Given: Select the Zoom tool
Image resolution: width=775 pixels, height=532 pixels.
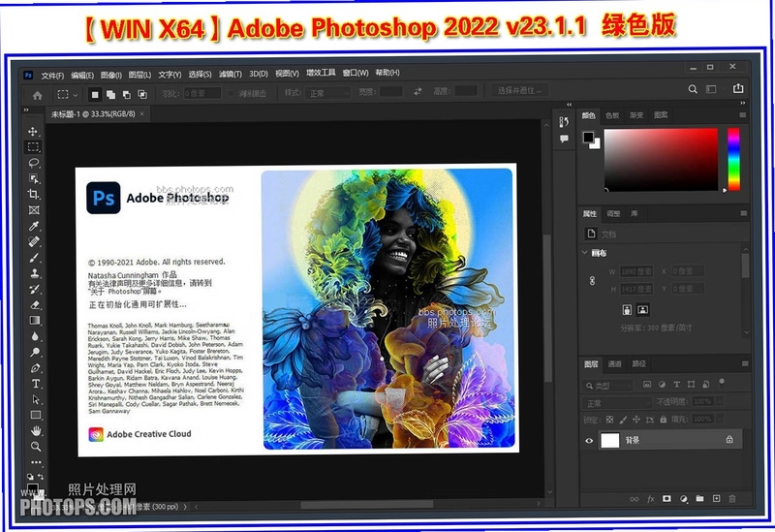Looking at the screenshot, I should pyautogui.click(x=36, y=447).
